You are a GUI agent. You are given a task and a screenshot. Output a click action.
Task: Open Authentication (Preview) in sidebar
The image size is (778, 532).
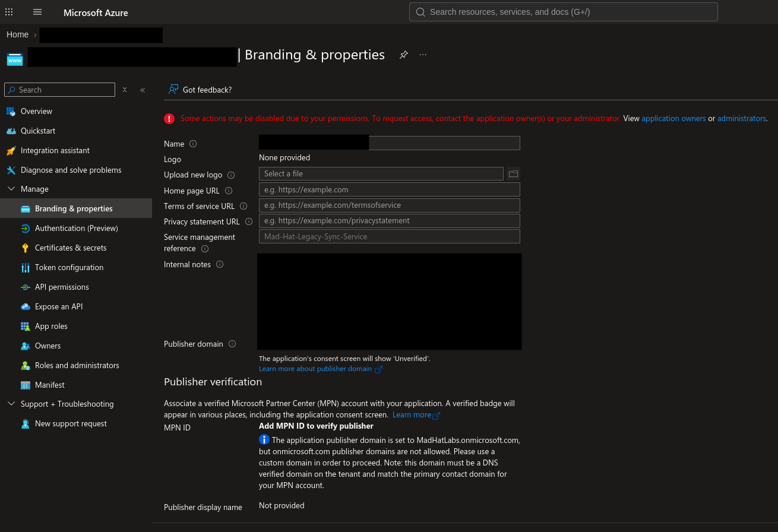[76, 228]
